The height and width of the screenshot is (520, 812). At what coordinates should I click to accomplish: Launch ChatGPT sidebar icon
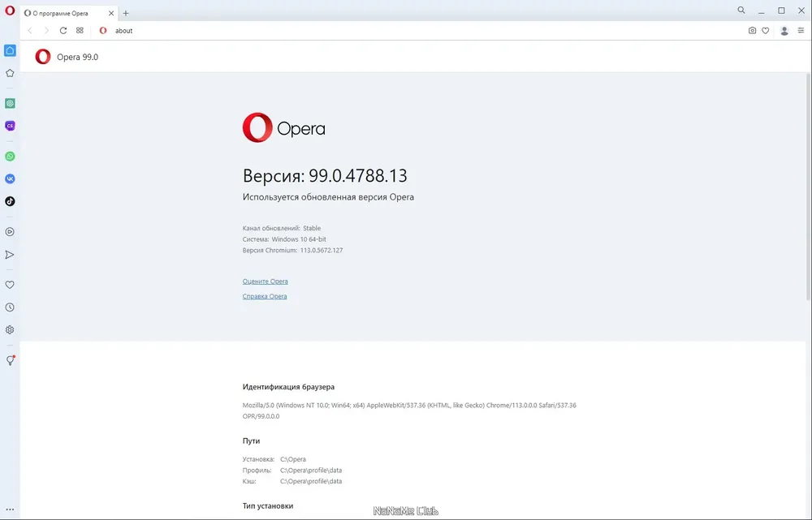(x=10, y=104)
